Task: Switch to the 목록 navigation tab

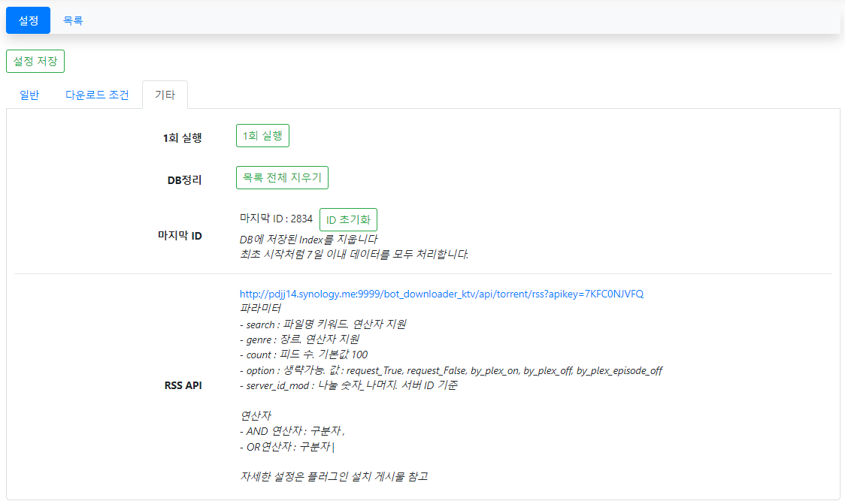Action: [73, 20]
